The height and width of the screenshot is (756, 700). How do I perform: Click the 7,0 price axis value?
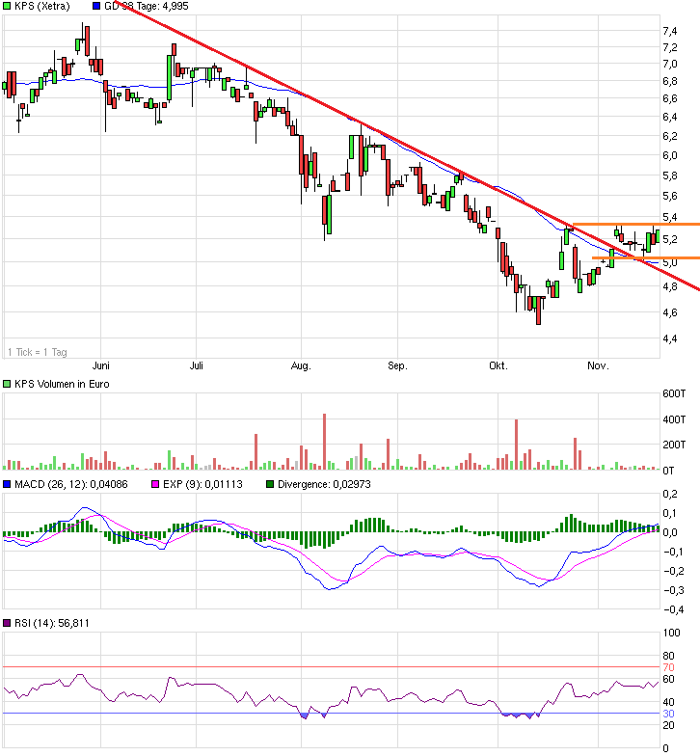(669, 64)
